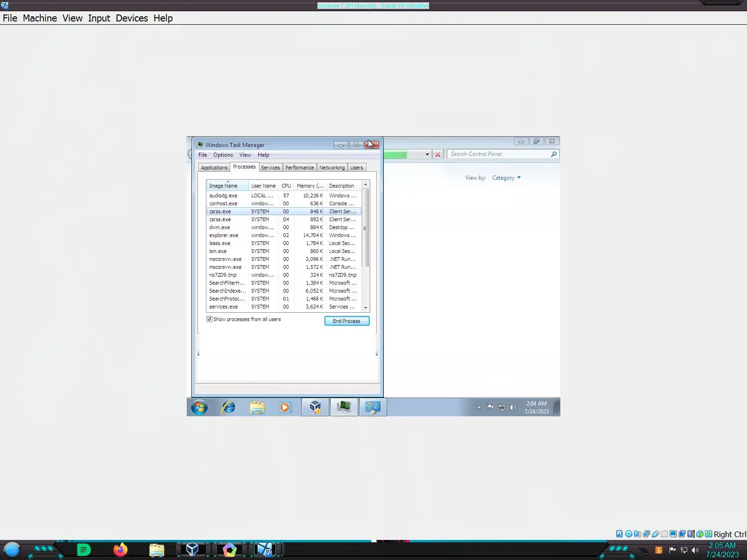
Task: Click guest network tray icon
Action: click(x=502, y=407)
